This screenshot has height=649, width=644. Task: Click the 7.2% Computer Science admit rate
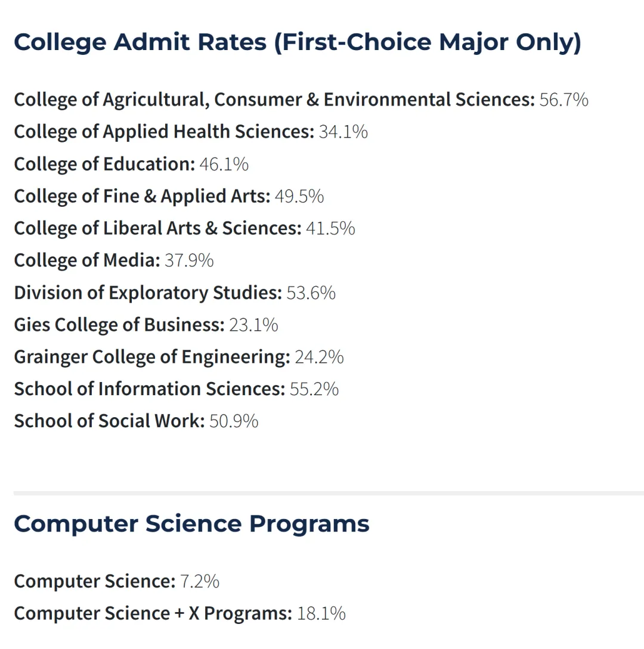click(x=200, y=581)
